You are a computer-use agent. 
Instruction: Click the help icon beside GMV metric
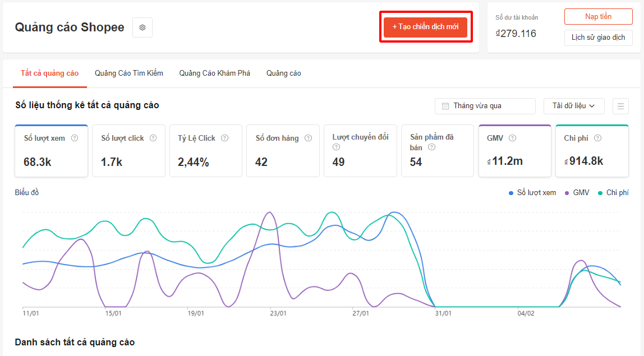click(x=512, y=138)
